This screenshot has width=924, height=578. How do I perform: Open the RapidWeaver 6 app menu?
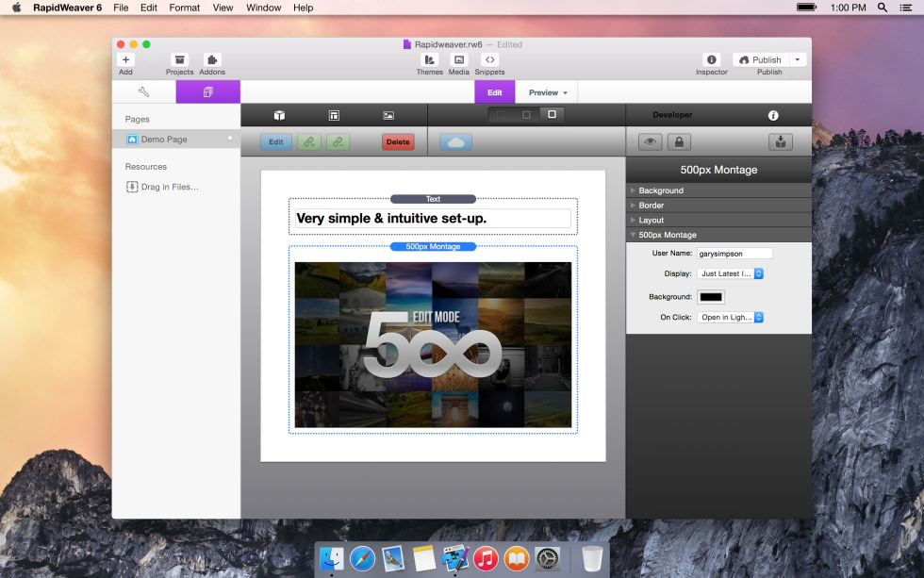pyautogui.click(x=67, y=8)
